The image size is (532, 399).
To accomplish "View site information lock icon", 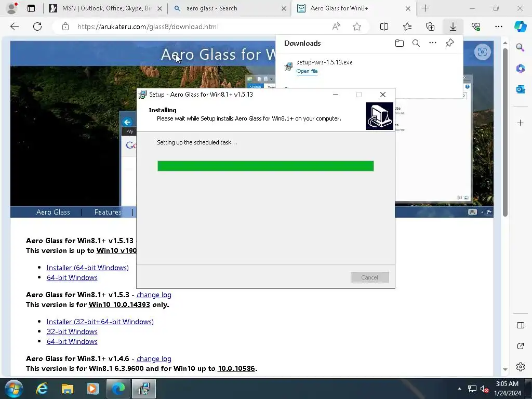I will 65,26.
